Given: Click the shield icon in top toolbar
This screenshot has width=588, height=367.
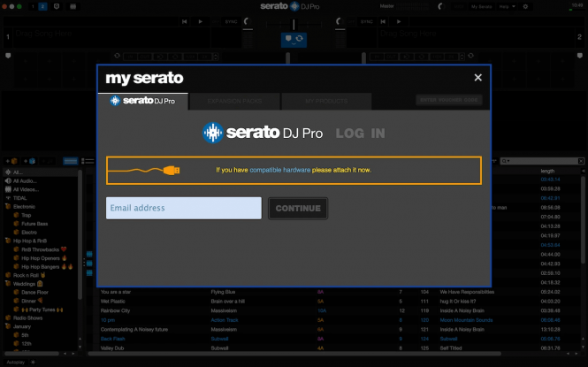Looking at the screenshot, I should pos(57,6).
